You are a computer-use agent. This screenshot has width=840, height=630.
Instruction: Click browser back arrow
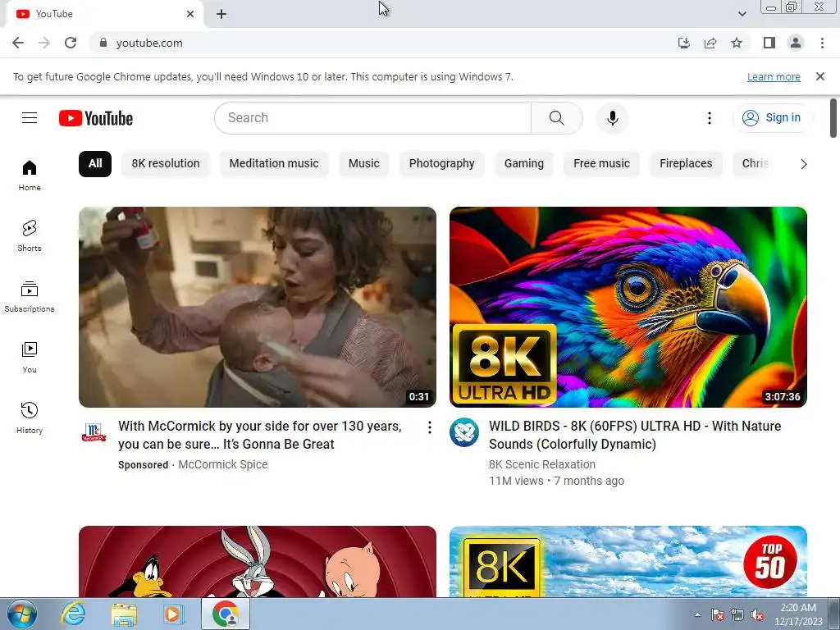coord(18,43)
